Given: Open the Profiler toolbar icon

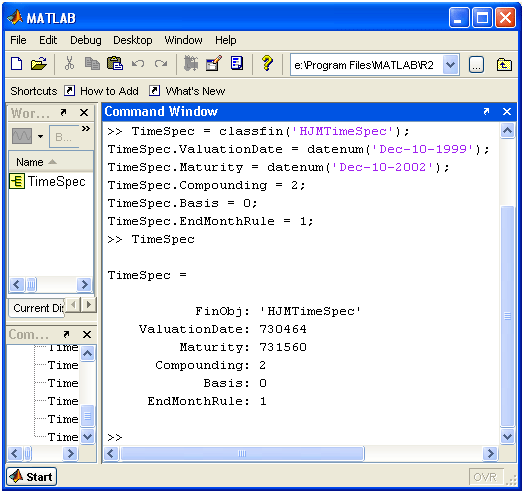Looking at the screenshot, I should coord(237,64).
